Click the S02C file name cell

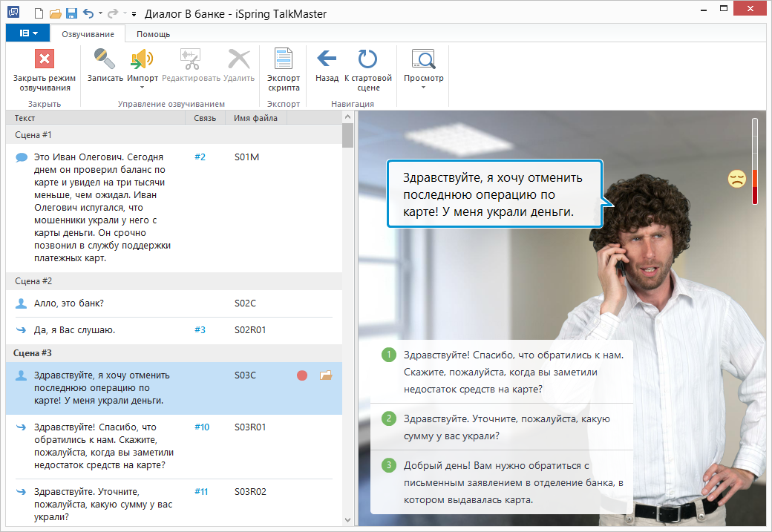[245, 303]
